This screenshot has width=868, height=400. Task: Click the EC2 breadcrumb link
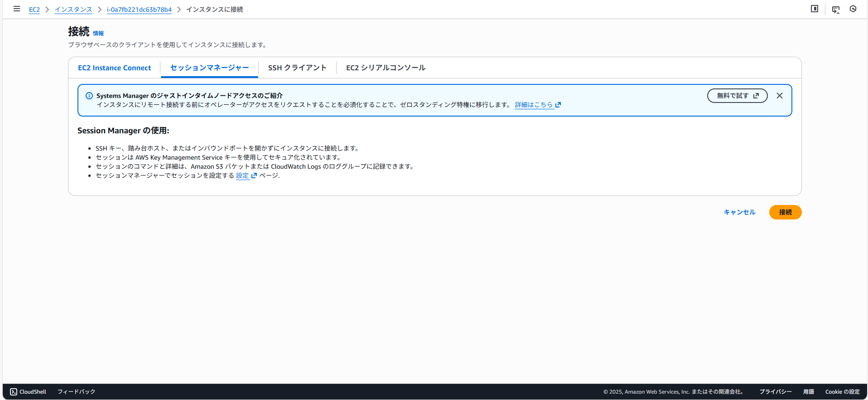click(x=34, y=10)
